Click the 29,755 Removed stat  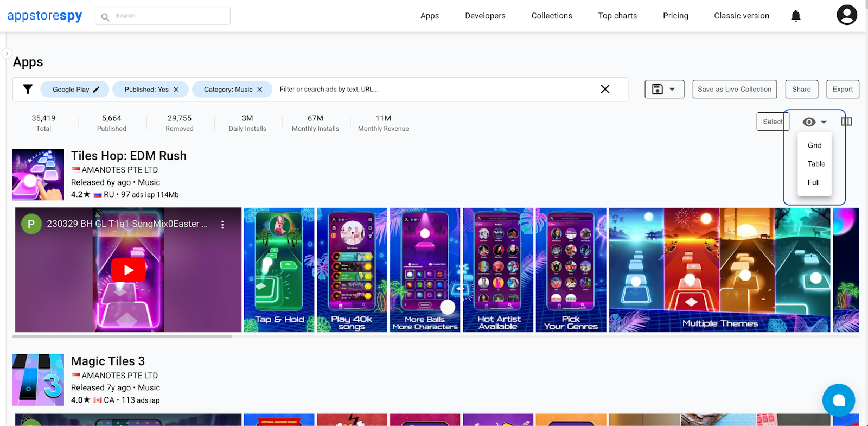coord(180,123)
